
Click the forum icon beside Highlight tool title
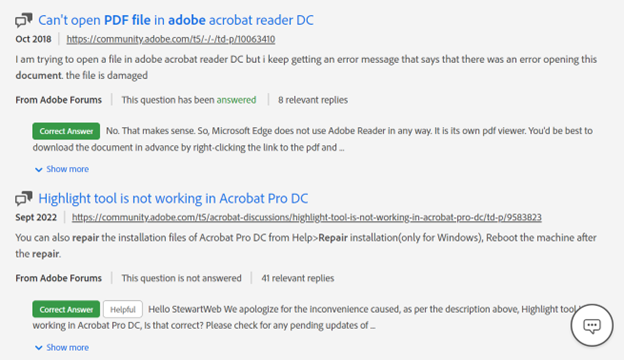(x=23, y=198)
